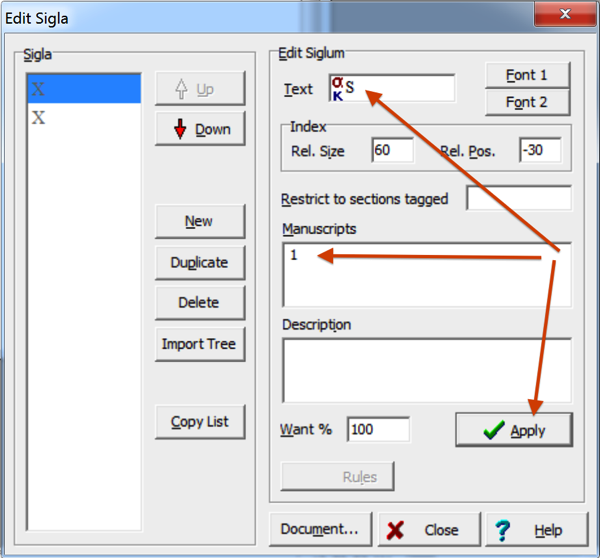This screenshot has height=558, width=600.
Task: Select the first X siglum in list
Action: (x=84, y=90)
